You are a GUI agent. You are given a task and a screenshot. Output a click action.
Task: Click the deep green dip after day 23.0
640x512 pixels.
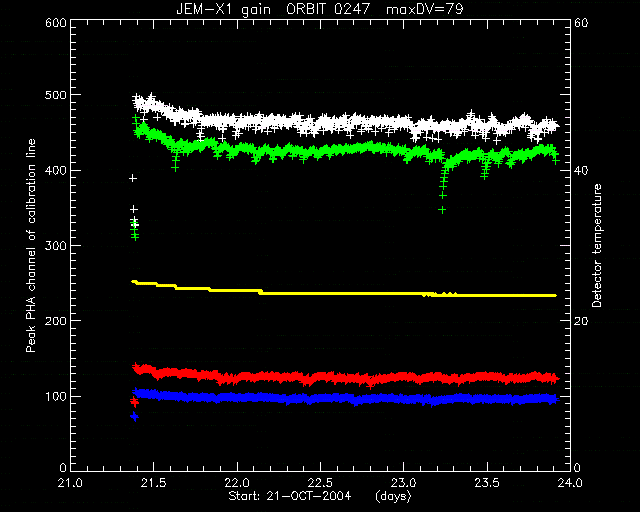443,188
